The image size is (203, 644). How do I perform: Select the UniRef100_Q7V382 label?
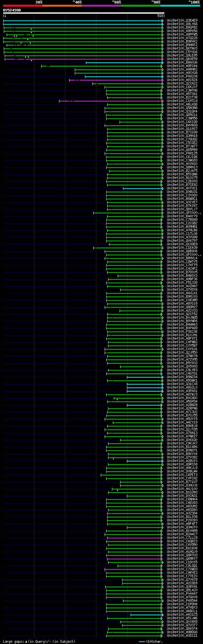click(182, 458)
